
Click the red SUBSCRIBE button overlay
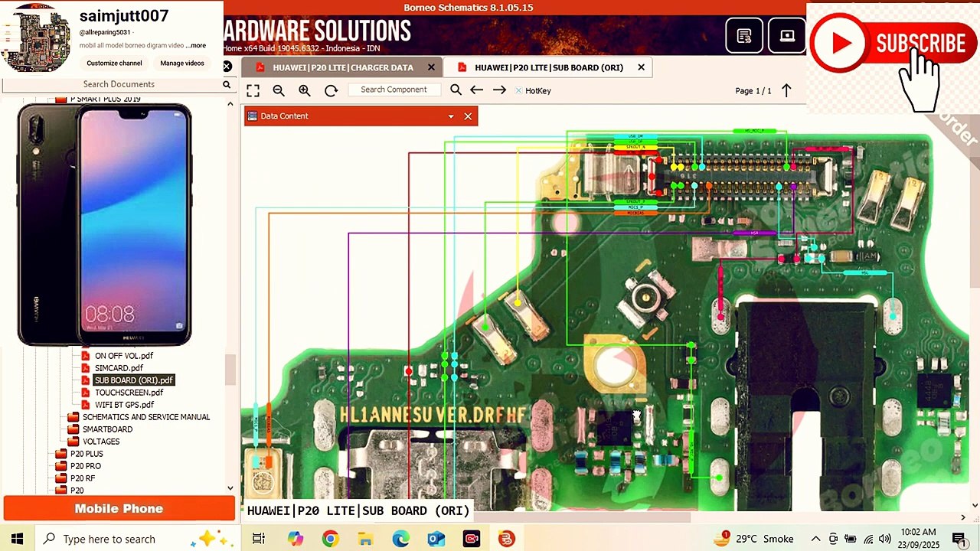point(893,44)
